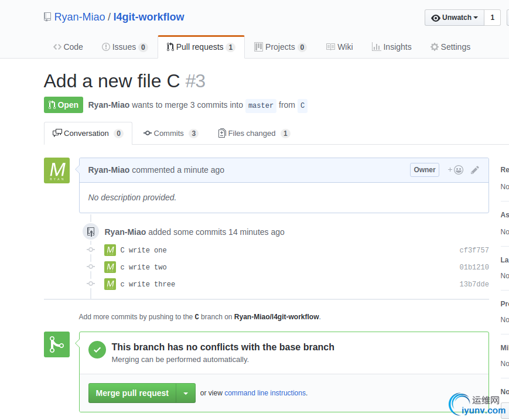
Task: Click Ryan-Miao's large green avatar
Action: pos(57,170)
